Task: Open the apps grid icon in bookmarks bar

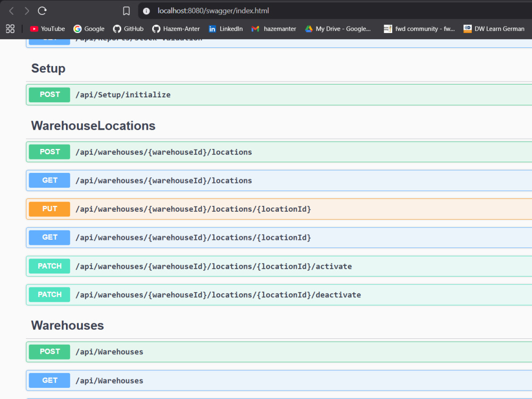Action: tap(10, 29)
